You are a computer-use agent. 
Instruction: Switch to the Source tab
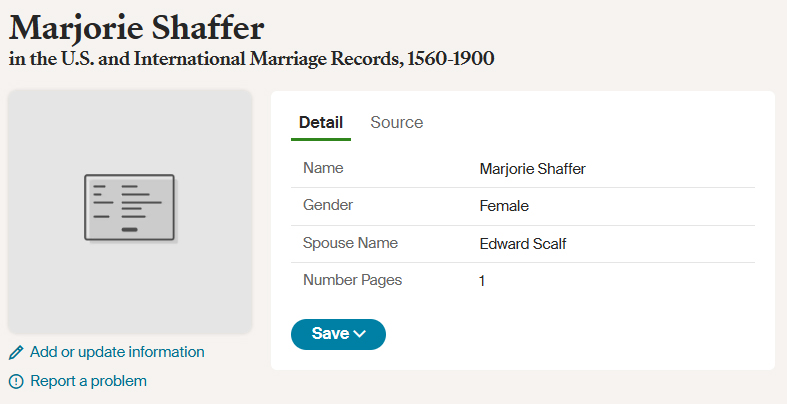(397, 122)
